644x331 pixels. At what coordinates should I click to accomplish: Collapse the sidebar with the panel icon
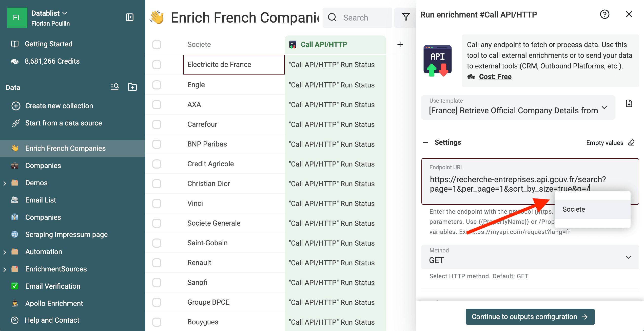pos(130,17)
